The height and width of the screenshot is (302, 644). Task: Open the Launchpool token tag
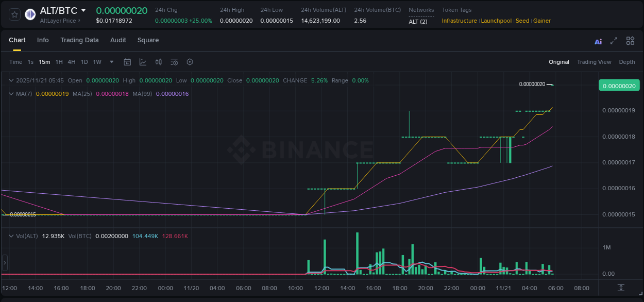[496, 21]
